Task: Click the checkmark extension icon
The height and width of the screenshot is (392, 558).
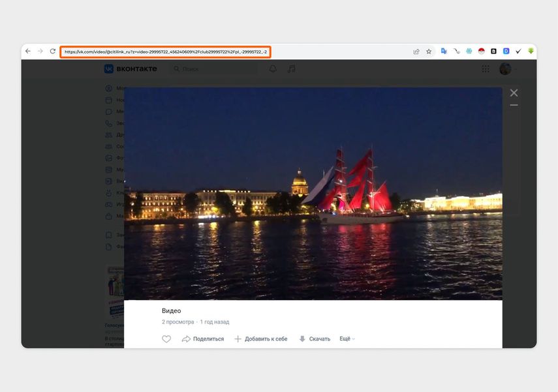Action: click(518, 52)
